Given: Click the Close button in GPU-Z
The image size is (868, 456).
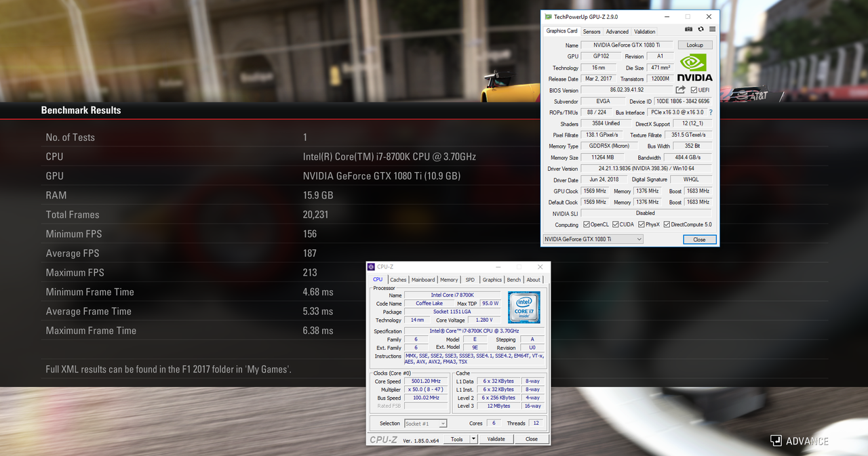Looking at the screenshot, I should 699,239.
